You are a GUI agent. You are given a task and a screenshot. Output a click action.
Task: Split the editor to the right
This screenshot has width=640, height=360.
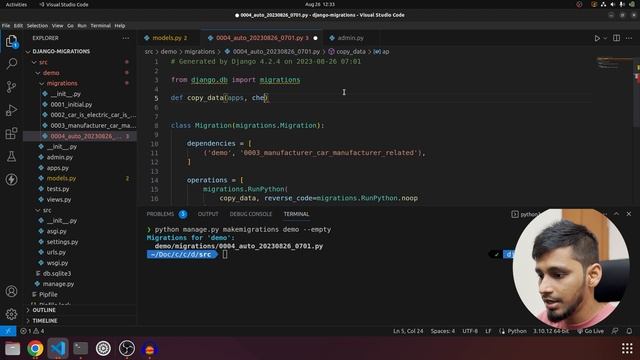(616, 38)
